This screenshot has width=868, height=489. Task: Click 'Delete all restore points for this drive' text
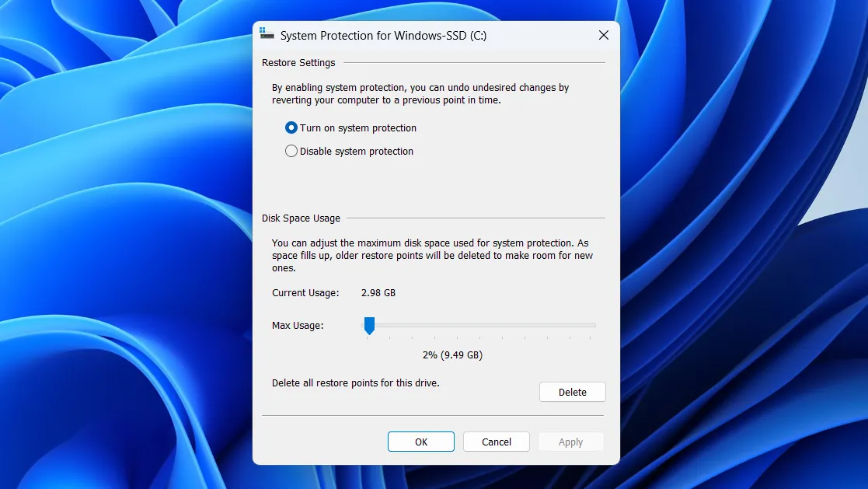(x=355, y=383)
